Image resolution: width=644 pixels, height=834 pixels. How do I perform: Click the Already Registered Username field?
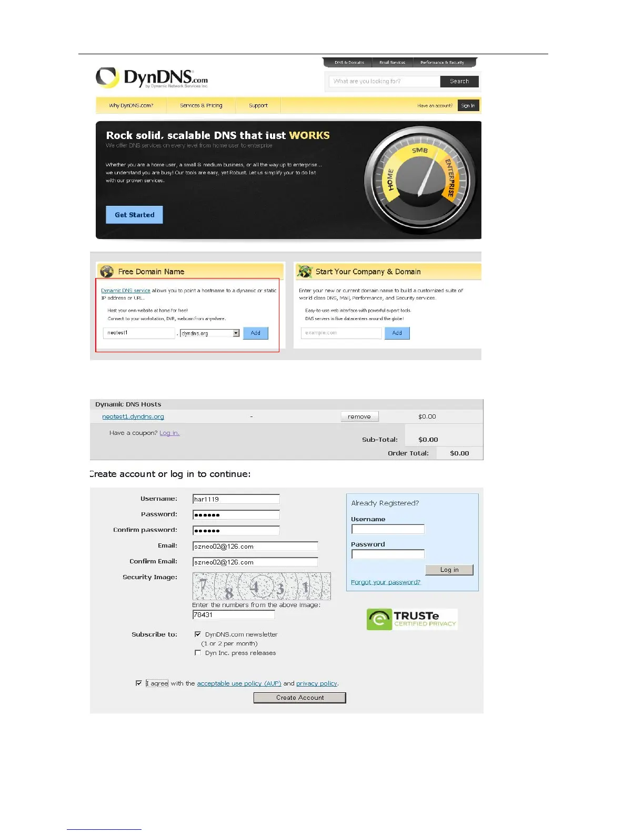click(388, 529)
